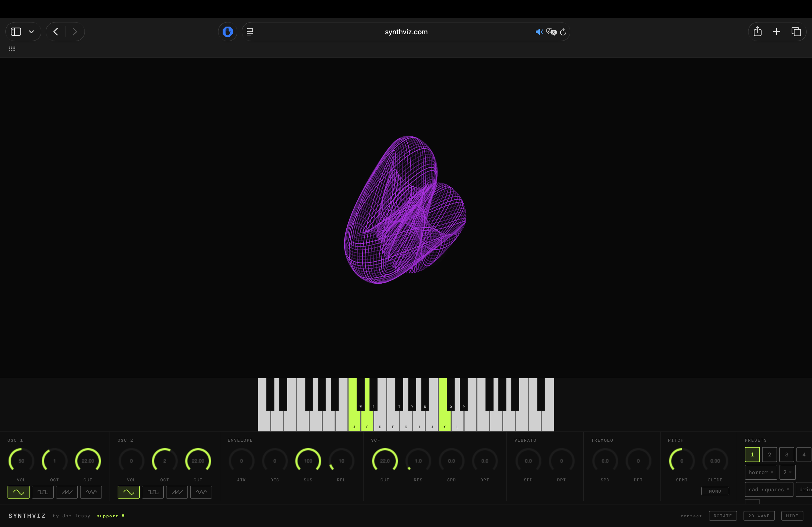Viewport: 812px width, 527px height.
Task: Select square waveform for OSC 2
Action: [x=153, y=492]
